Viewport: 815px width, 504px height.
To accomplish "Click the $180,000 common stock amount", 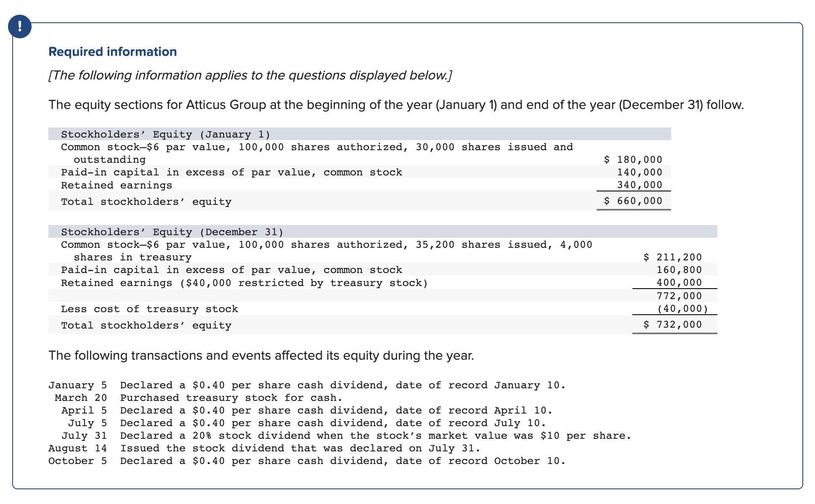I will coord(633,159).
